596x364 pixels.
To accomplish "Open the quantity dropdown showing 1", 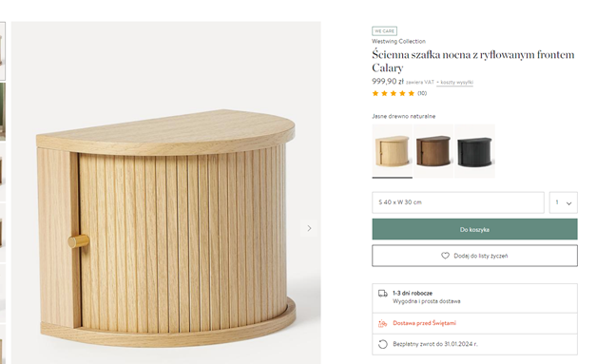I will point(564,202).
